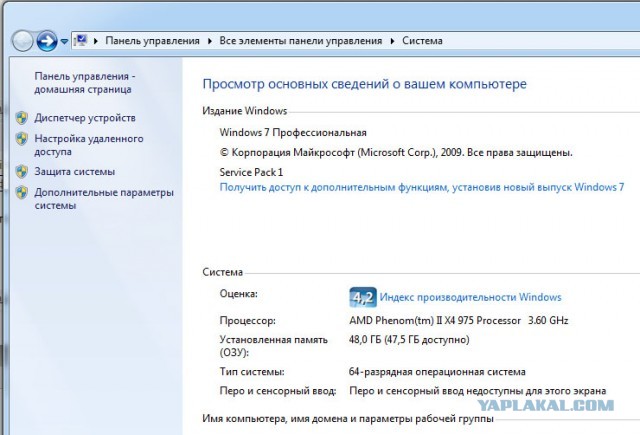640x435 pixels.
Task: Click the Установленная память (ОЗУ): label
Action: 273,346
